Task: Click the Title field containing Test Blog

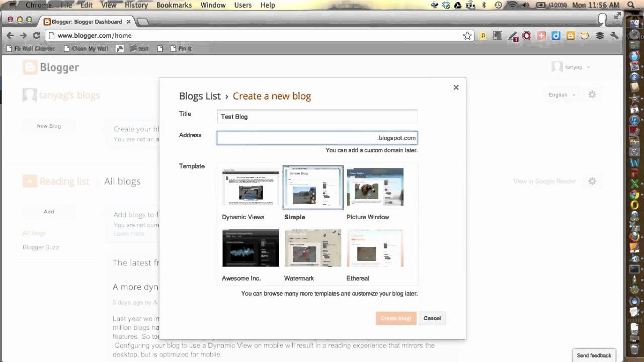Action: click(317, 117)
